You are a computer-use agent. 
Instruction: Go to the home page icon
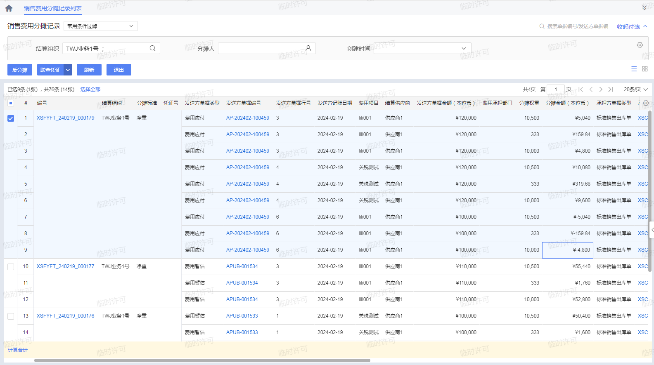pyautogui.click(x=9, y=8)
